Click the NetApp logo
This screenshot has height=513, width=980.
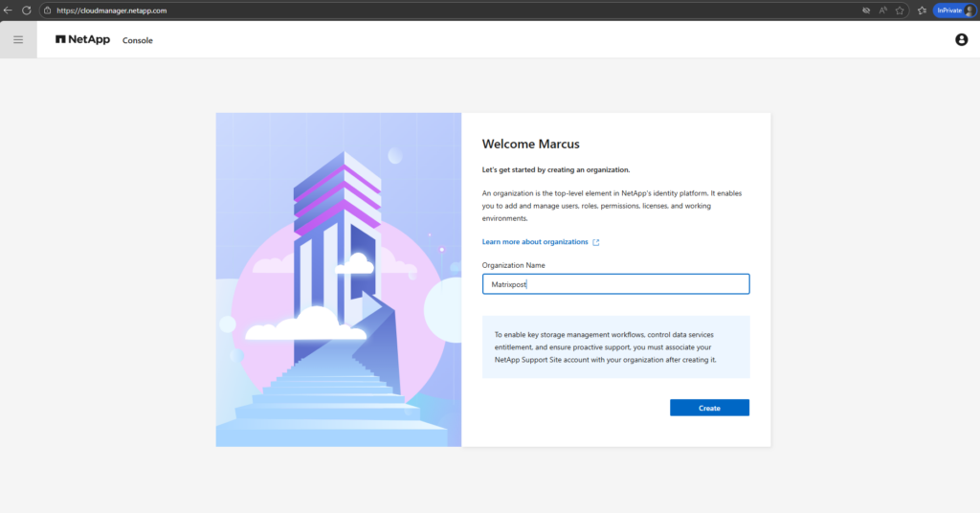click(x=82, y=40)
